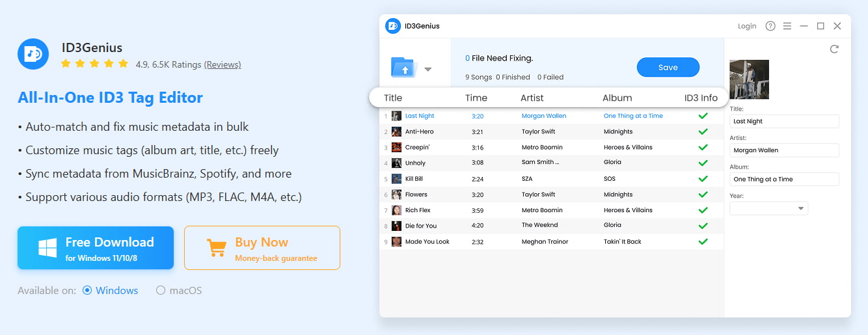868x335 pixels.
Task: Click the album art thumbnail
Action: pyautogui.click(x=749, y=79)
